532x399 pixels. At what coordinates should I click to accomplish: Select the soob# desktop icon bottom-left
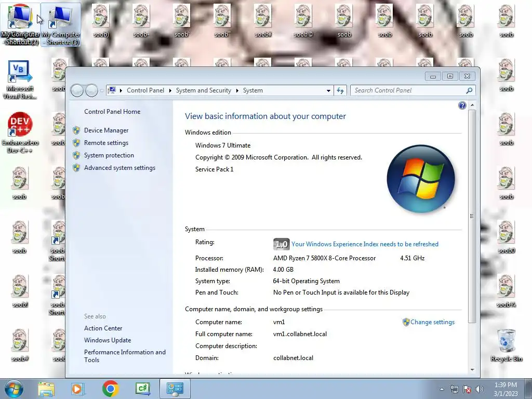tap(20, 345)
